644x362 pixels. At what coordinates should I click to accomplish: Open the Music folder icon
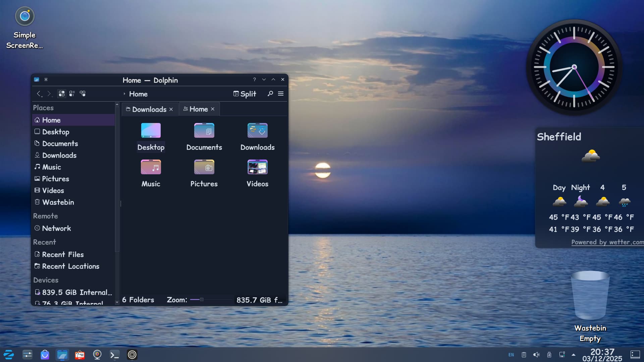[x=151, y=167]
